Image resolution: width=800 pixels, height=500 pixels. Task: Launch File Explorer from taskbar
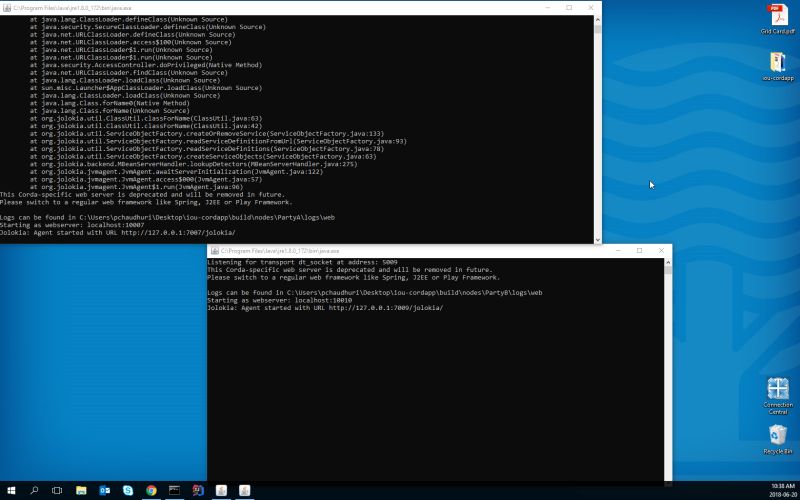(81, 491)
